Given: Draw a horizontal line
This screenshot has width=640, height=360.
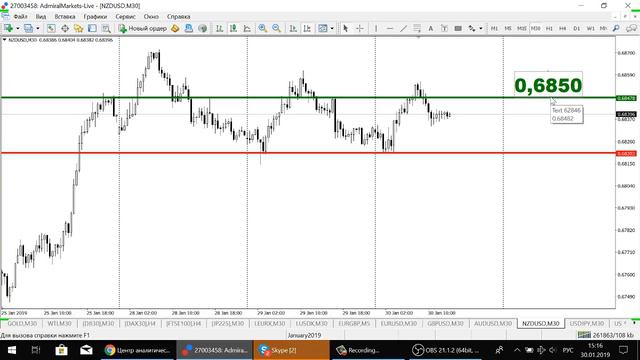Looking at the screenshot, I should 390,28.
